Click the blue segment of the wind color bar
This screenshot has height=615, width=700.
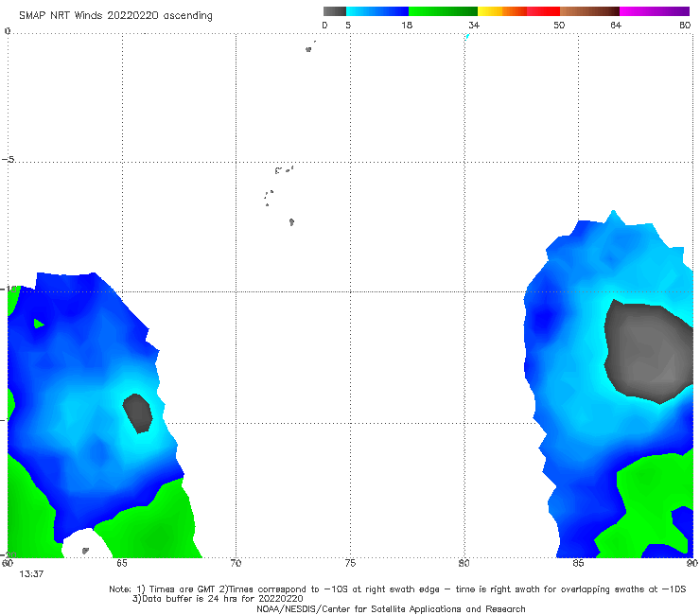click(377, 11)
